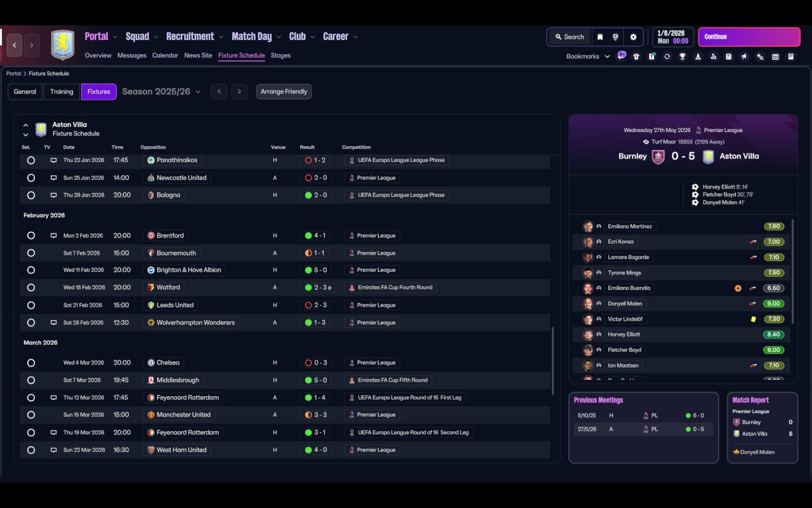Open the Bookmarks dropdown

point(588,57)
